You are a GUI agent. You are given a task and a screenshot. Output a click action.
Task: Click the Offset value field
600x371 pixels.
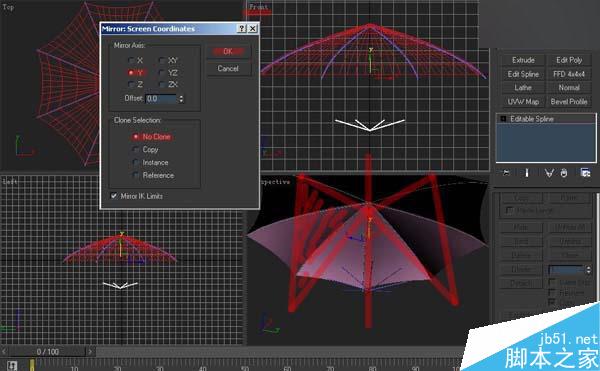tap(161, 99)
